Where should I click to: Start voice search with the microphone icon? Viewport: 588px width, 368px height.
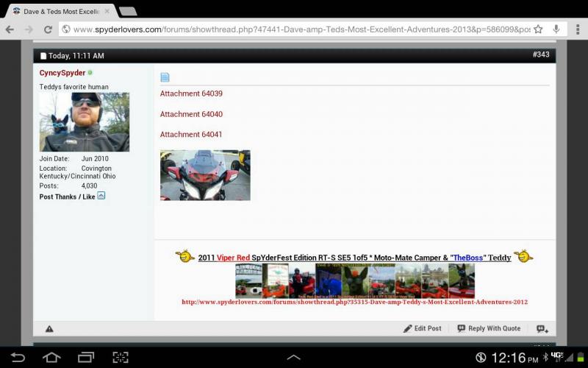coord(556,29)
